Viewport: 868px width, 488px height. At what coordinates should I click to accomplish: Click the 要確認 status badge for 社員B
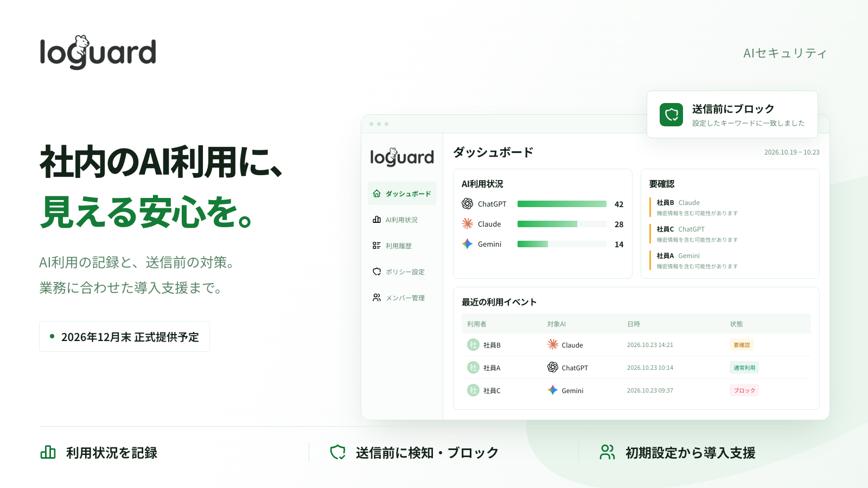(742, 345)
